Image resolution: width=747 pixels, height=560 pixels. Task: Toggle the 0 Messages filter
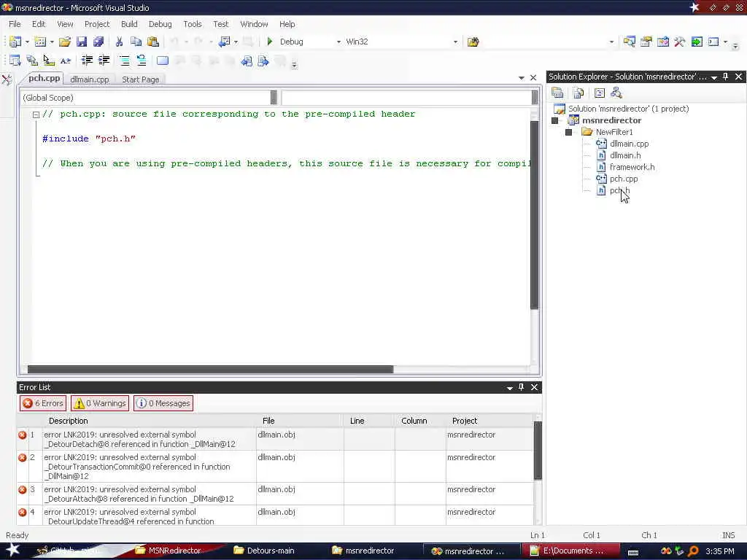pos(163,403)
